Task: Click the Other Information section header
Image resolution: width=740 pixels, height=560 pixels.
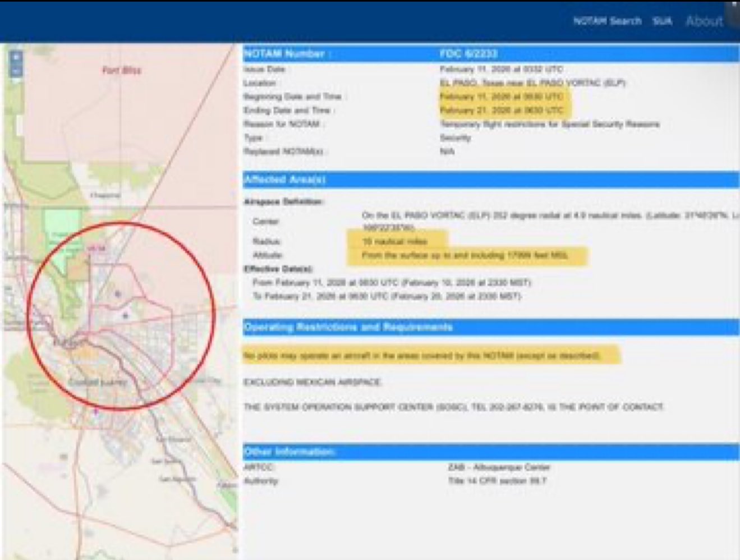Action: [289, 452]
